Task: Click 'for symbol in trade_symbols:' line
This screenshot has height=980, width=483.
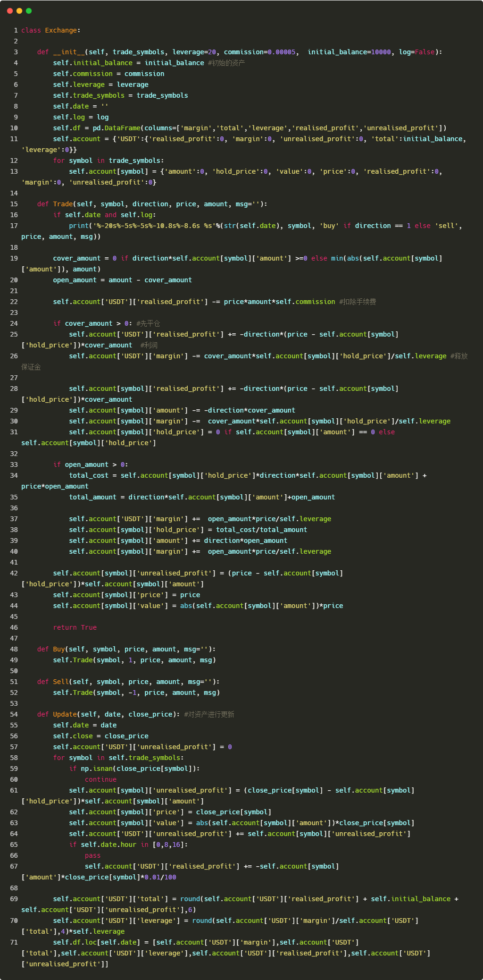Action: tap(108, 161)
